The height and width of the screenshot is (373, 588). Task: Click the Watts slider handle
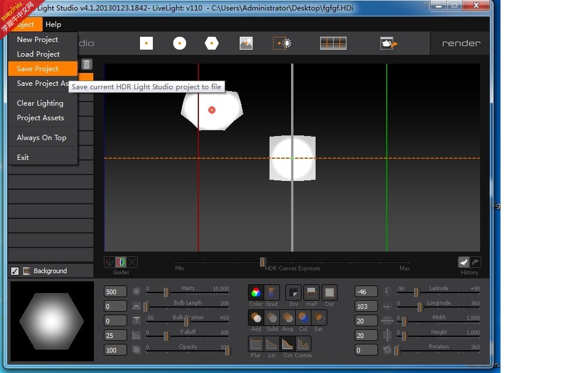click(166, 292)
